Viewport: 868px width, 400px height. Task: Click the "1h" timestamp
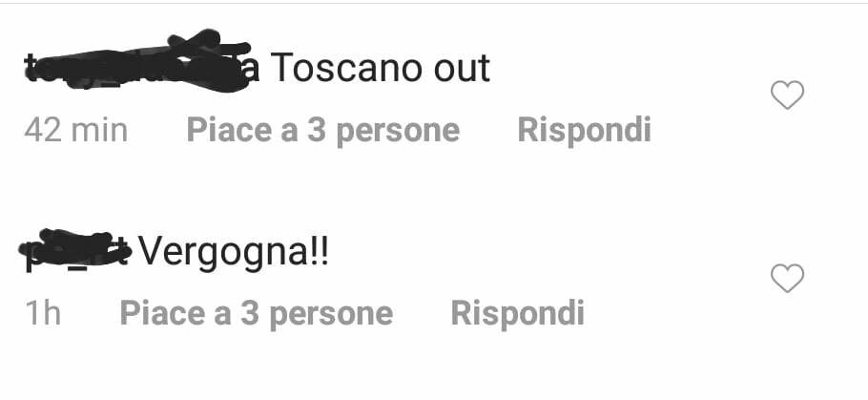(x=43, y=313)
